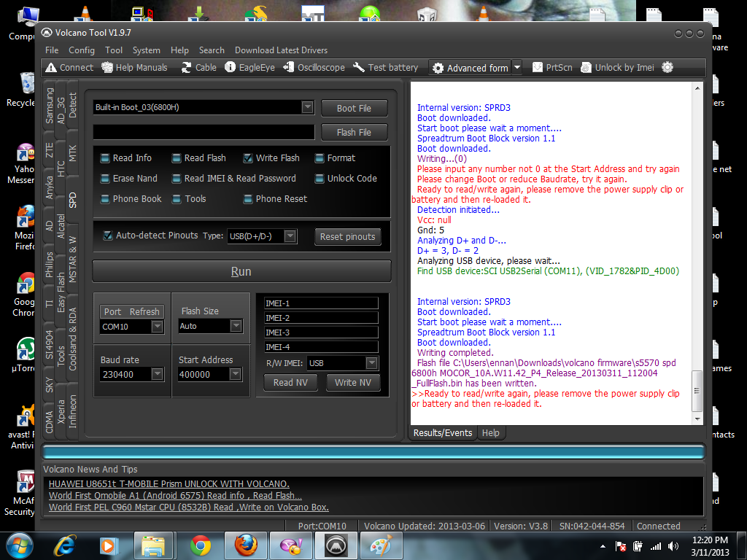Click the Reset pinouts button
Viewport: 747px width, 560px height.
point(348,237)
